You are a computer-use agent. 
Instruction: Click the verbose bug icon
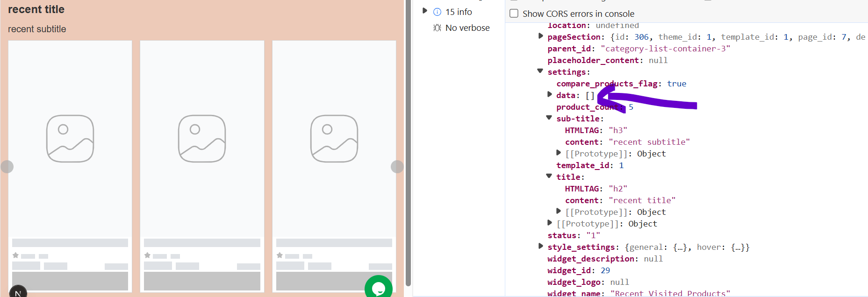[x=437, y=28]
